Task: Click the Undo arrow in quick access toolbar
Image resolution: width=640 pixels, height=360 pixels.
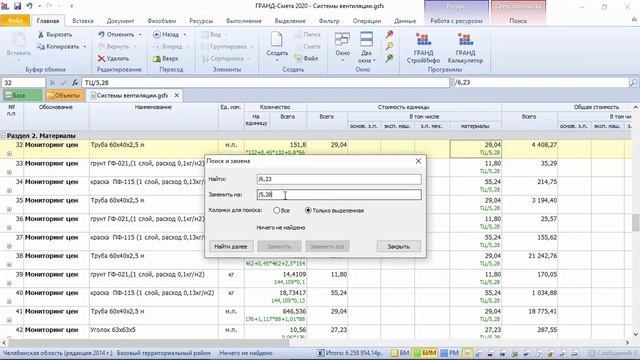Action: point(29,6)
